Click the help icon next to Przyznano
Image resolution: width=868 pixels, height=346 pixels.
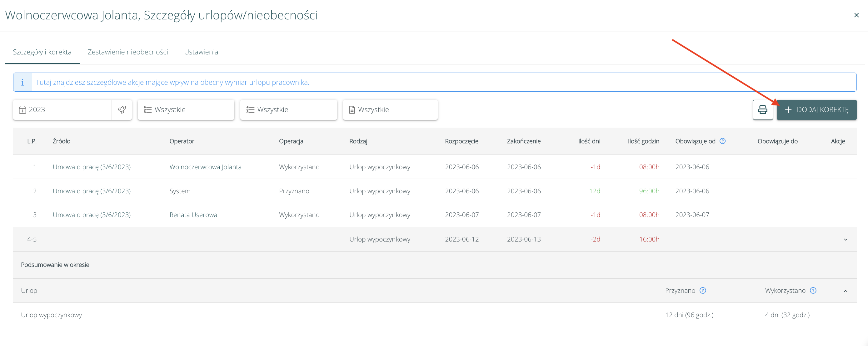[x=702, y=290]
